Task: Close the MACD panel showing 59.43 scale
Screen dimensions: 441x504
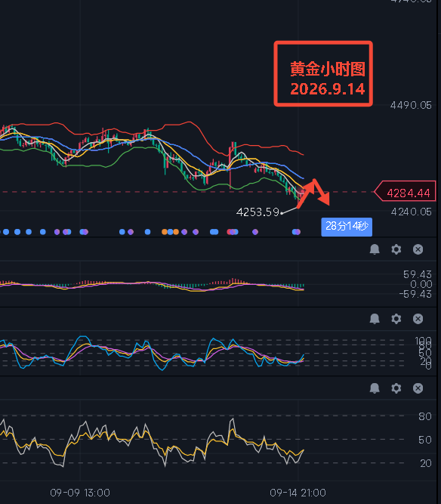Action: pos(418,249)
